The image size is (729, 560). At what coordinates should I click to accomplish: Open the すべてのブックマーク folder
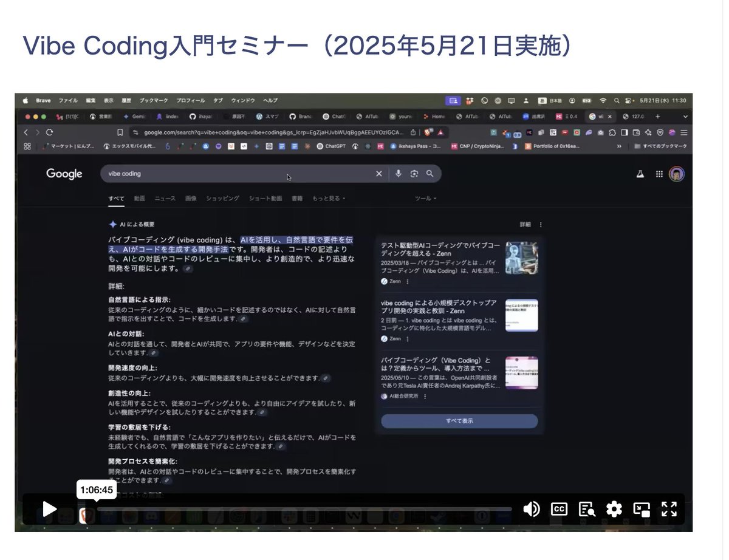coord(660,146)
